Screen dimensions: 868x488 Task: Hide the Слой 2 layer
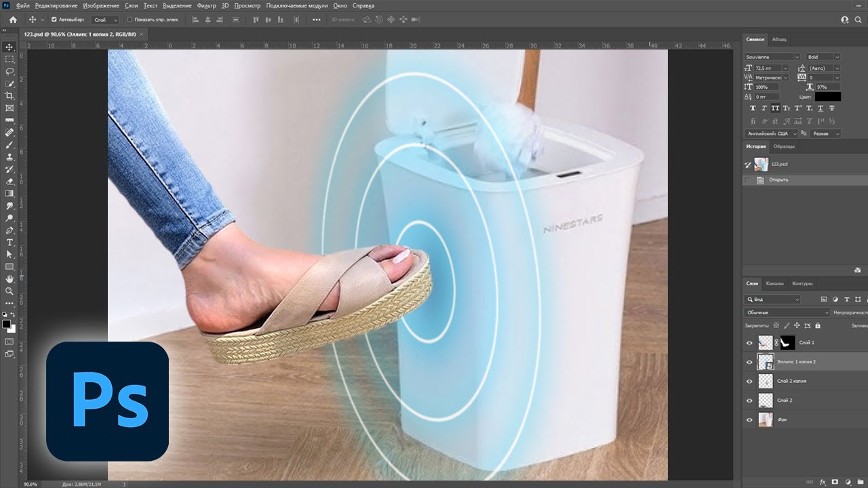[x=749, y=401]
